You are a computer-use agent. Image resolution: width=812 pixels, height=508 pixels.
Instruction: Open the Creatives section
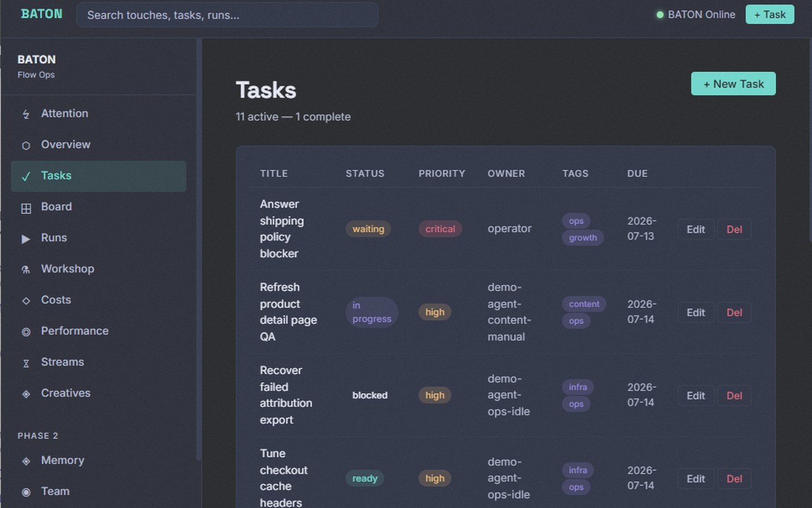tap(98, 394)
